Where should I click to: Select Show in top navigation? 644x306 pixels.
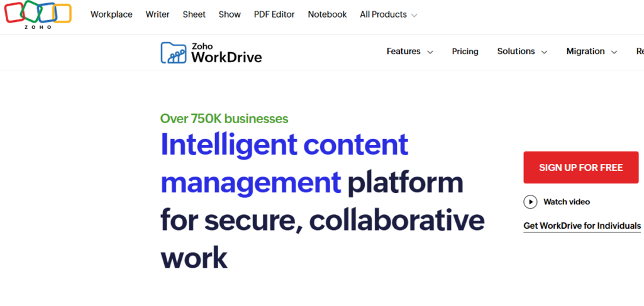click(x=230, y=14)
